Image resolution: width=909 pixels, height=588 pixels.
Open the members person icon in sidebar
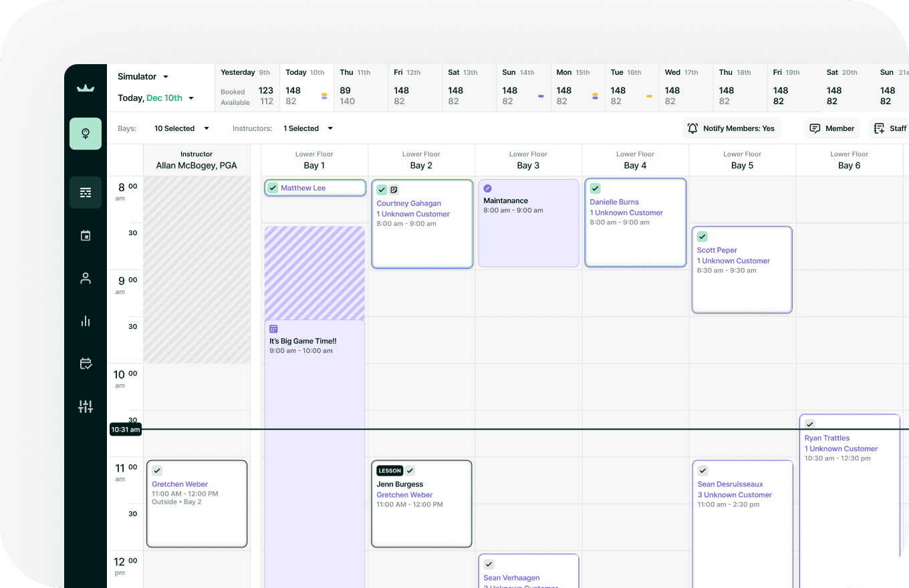[x=86, y=278]
